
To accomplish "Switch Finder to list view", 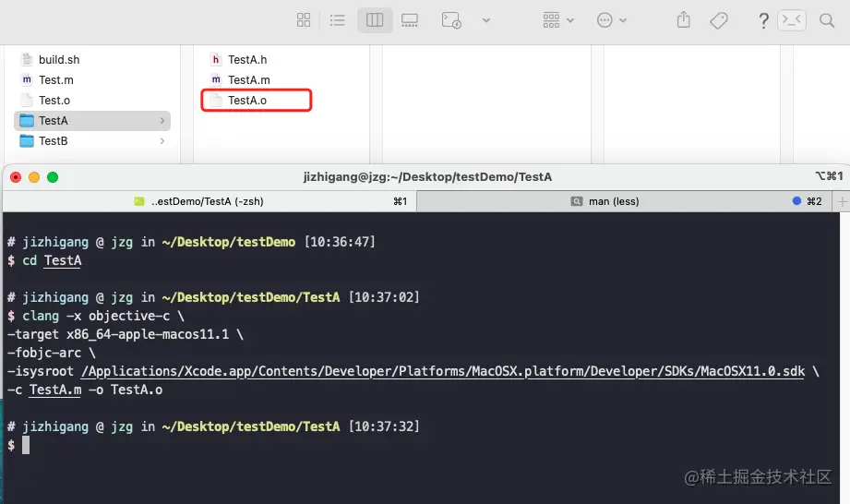I will (337, 20).
